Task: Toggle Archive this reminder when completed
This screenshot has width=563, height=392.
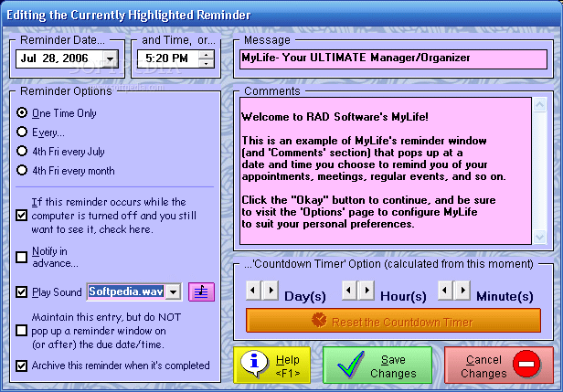Action: [22, 366]
